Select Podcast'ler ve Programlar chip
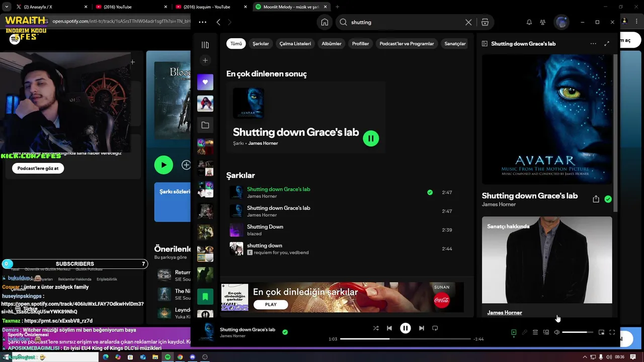Viewport: 644px width, 362px height. (x=407, y=44)
